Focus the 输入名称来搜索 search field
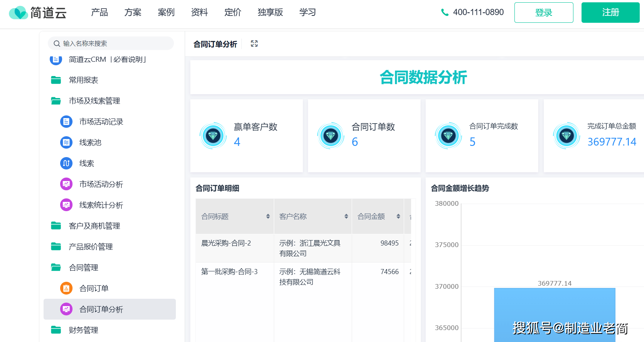Image resolution: width=644 pixels, height=342 pixels. (111, 43)
